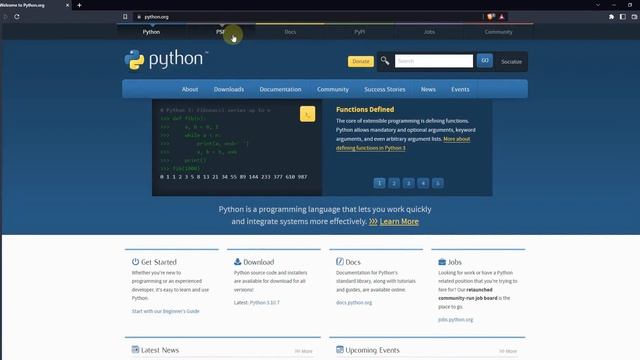
Task: Select the Python top-level tab
Action: (x=151, y=32)
